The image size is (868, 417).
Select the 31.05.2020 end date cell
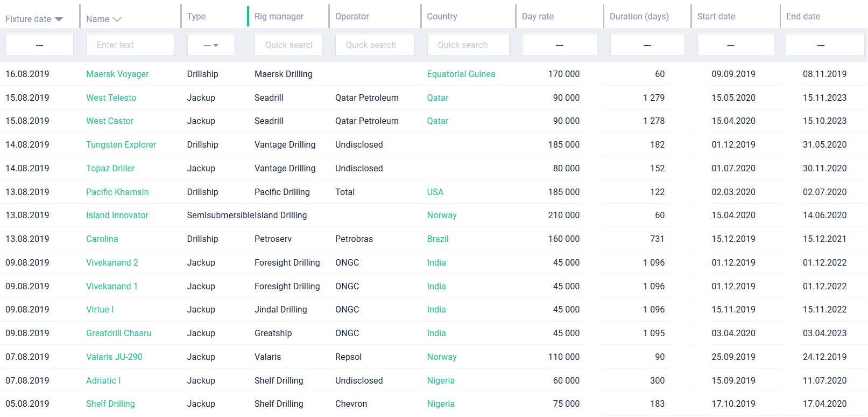[x=825, y=145]
